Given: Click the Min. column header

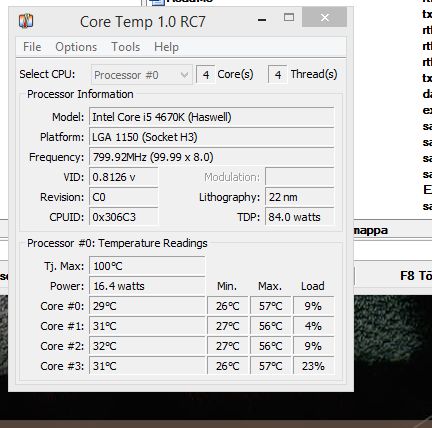Looking at the screenshot, I should (227, 286).
